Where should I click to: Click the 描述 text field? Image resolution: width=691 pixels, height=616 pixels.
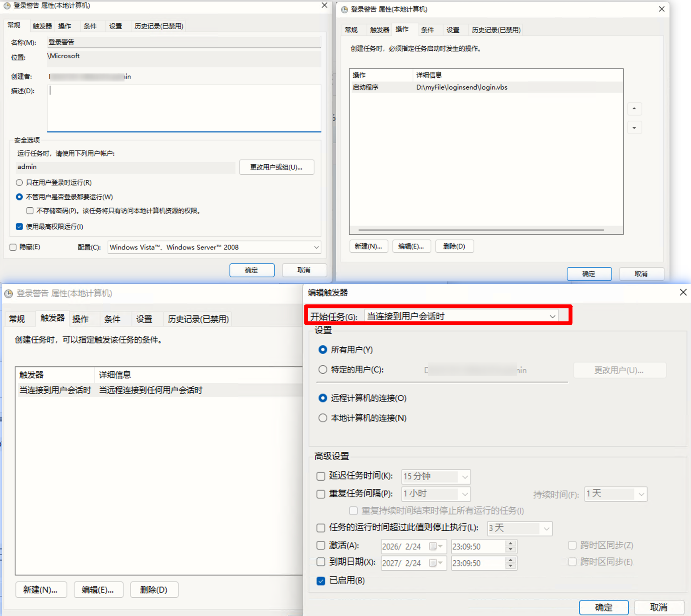pyautogui.click(x=184, y=108)
